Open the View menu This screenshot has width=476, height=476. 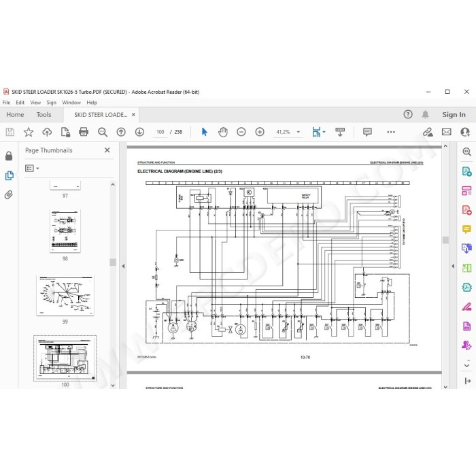(35, 103)
